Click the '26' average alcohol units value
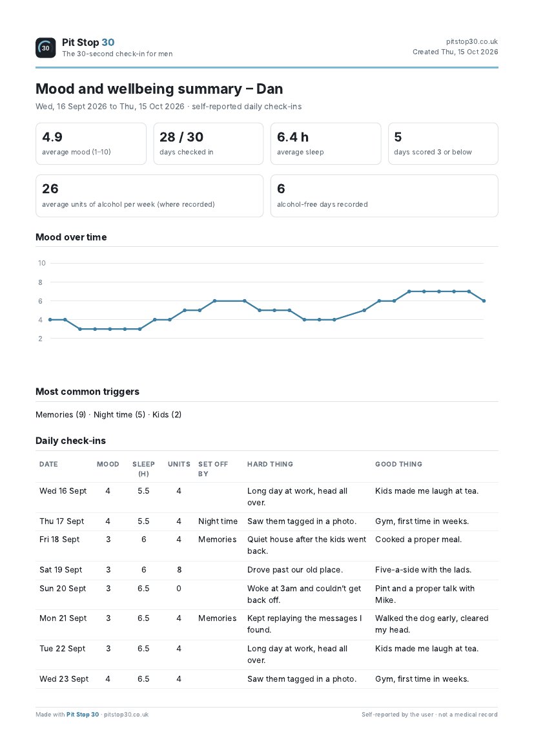534x756 pixels. coord(50,189)
